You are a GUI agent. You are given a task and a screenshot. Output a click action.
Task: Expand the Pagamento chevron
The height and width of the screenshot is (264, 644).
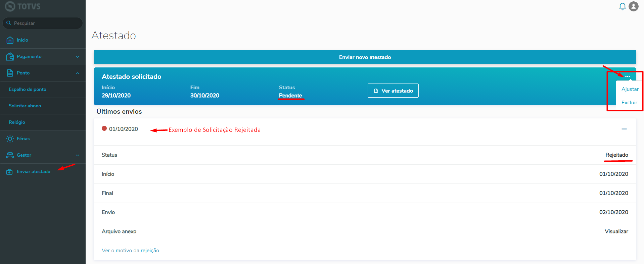pos(78,57)
